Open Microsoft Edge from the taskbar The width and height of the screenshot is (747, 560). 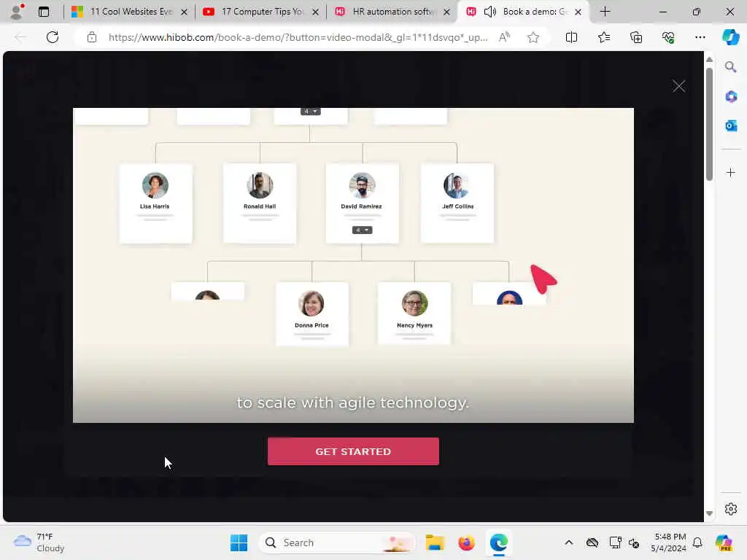(498, 542)
